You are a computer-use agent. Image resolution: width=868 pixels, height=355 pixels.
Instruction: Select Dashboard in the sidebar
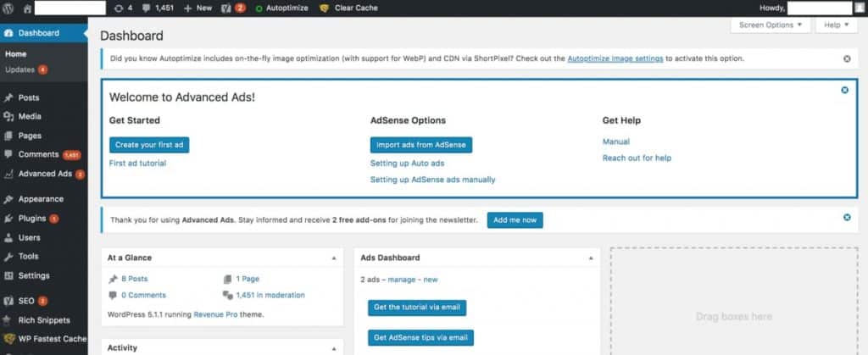coord(44,33)
